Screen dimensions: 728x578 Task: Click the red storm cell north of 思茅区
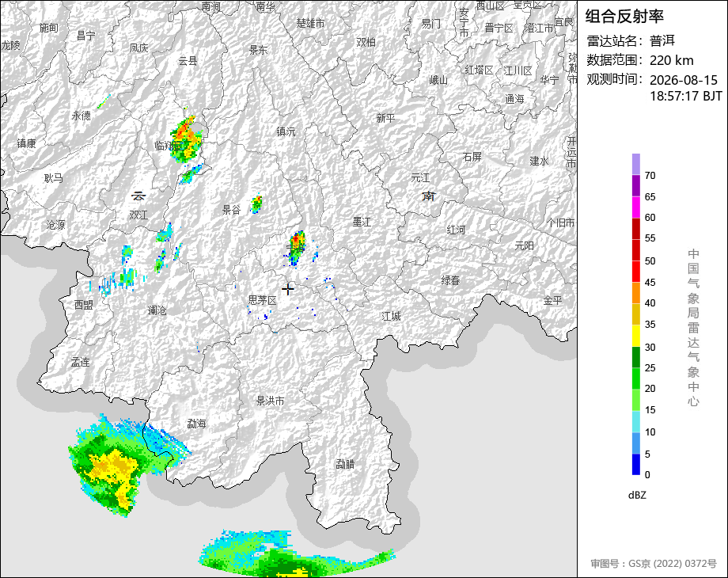tap(296, 248)
